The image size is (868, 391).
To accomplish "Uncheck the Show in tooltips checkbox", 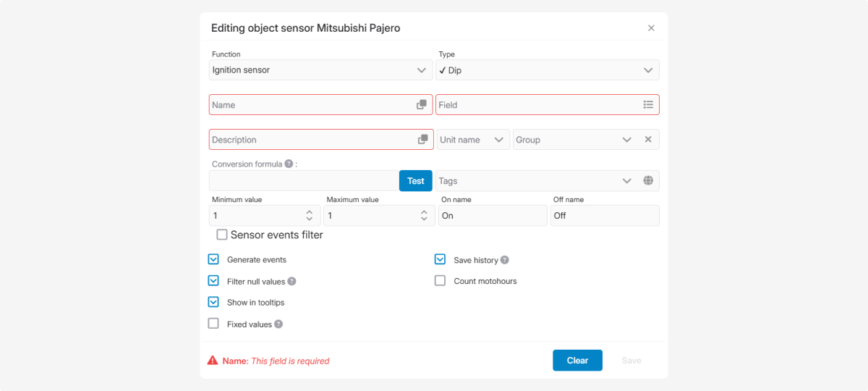I will coord(213,303).
